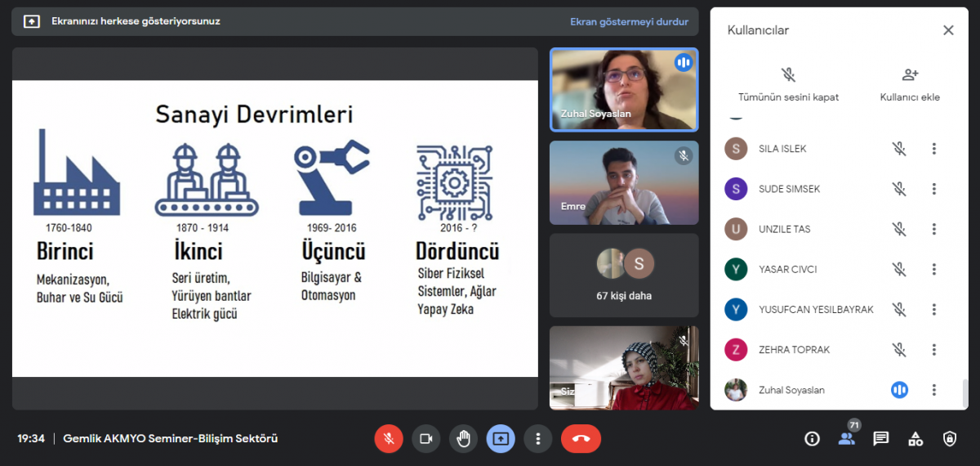This screenshot has width=980, height=466.
Task: Click the present screen button
Action: [501, 439]
